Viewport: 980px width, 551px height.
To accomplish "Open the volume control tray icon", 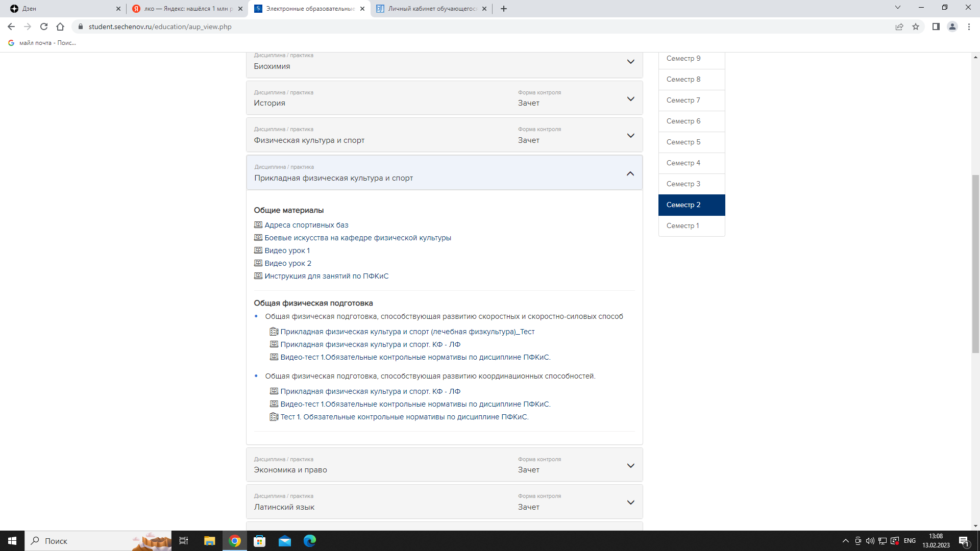I will [870, 541].
